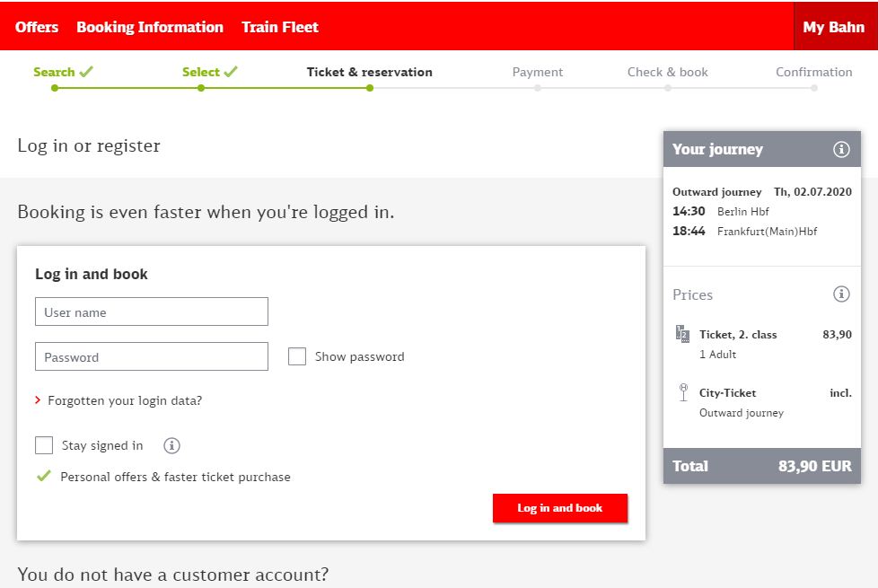Click green checkmark next to Search step
878x588 pixels.
pyautogui.click(x=86, y=72)
